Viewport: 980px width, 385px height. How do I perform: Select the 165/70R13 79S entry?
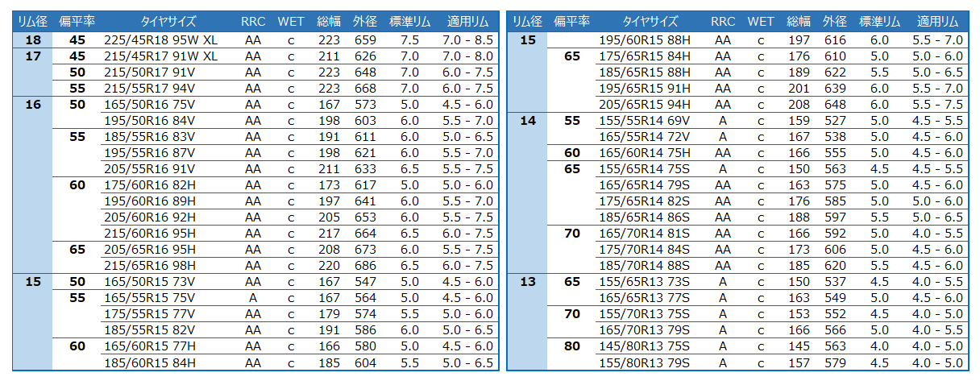point(645,329)
